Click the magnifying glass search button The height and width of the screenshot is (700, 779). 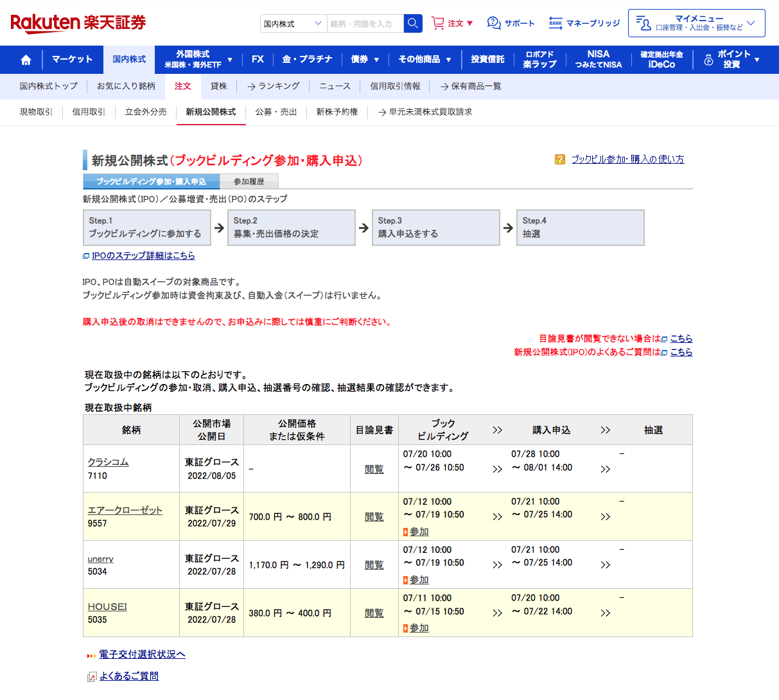click(413, 24)
